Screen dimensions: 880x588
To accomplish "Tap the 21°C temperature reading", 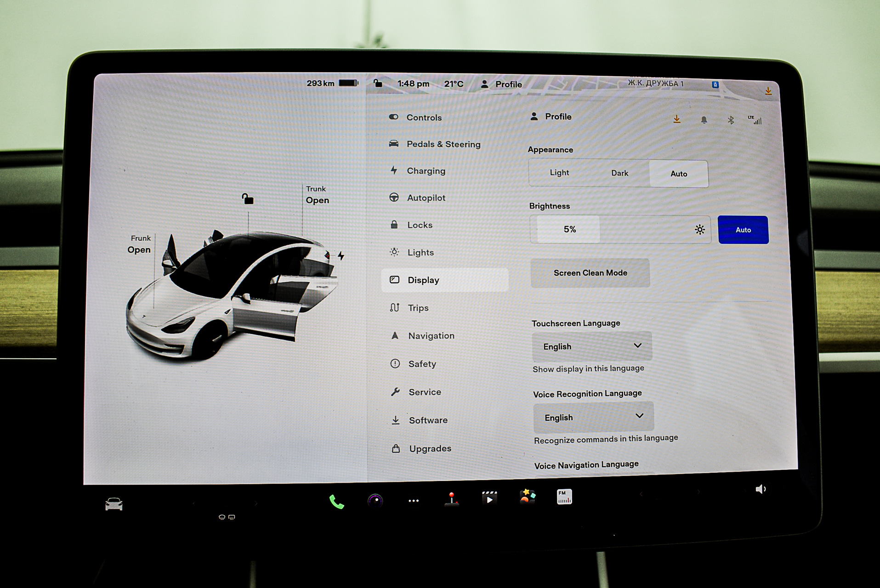I will [x=454, y=84].
